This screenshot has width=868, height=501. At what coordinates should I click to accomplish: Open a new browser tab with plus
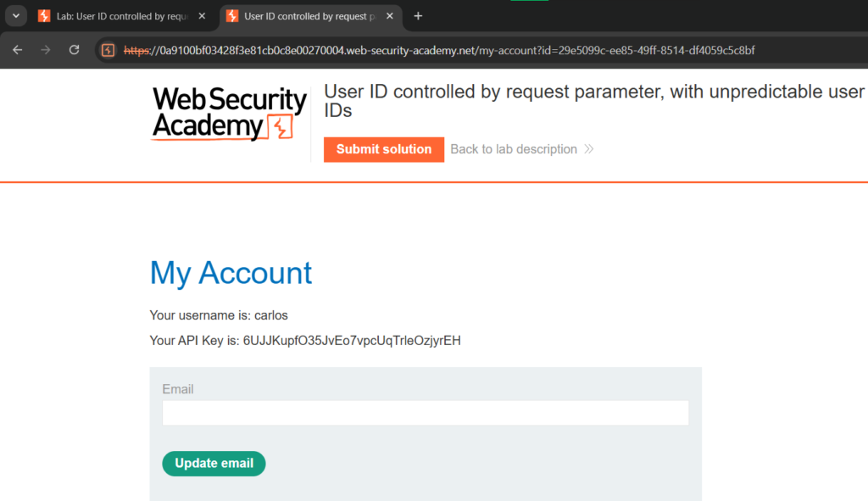click(418, 16)
